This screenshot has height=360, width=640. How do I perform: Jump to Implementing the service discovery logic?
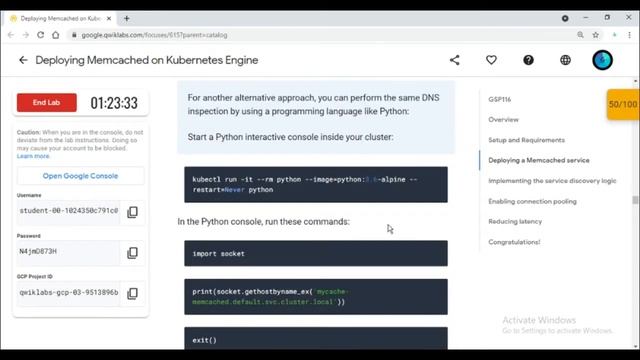[x=552, y=181]
